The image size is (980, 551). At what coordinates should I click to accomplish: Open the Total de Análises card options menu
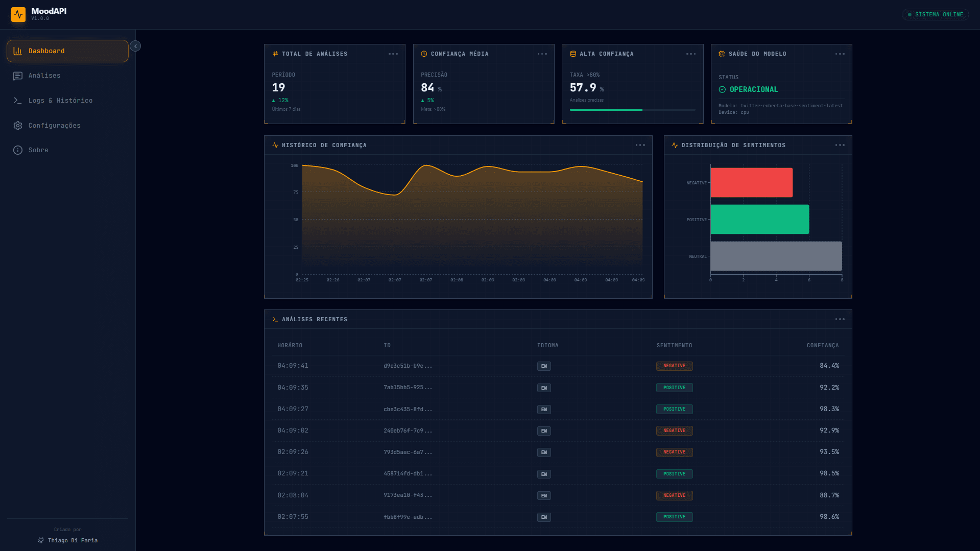393,54
